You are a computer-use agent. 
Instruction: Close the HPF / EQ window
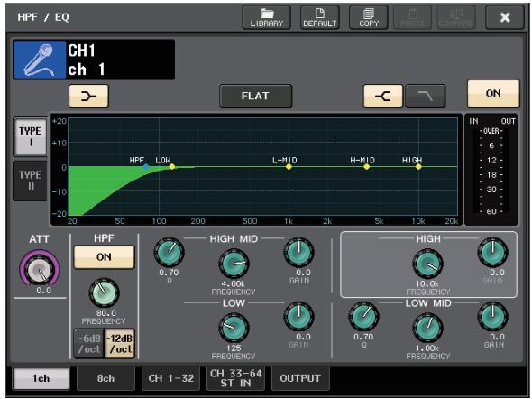coord(505,18)
